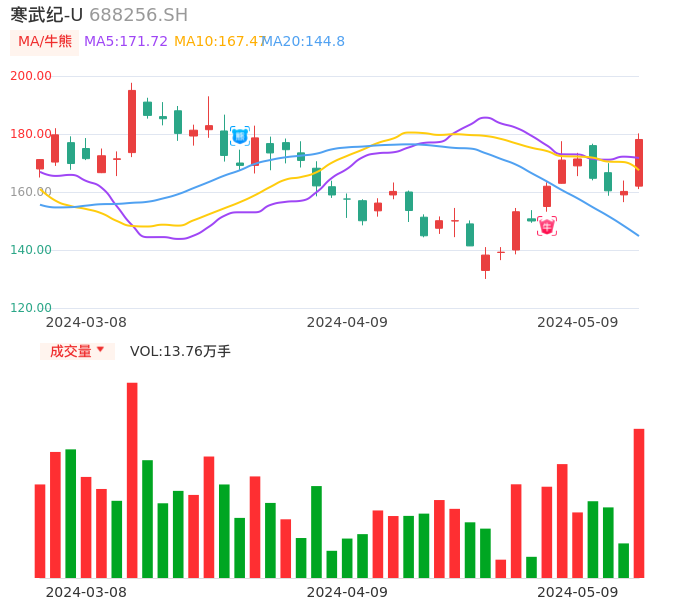
Task: Click the stock code 688256.SH
Action: click(x=138, y=15)
